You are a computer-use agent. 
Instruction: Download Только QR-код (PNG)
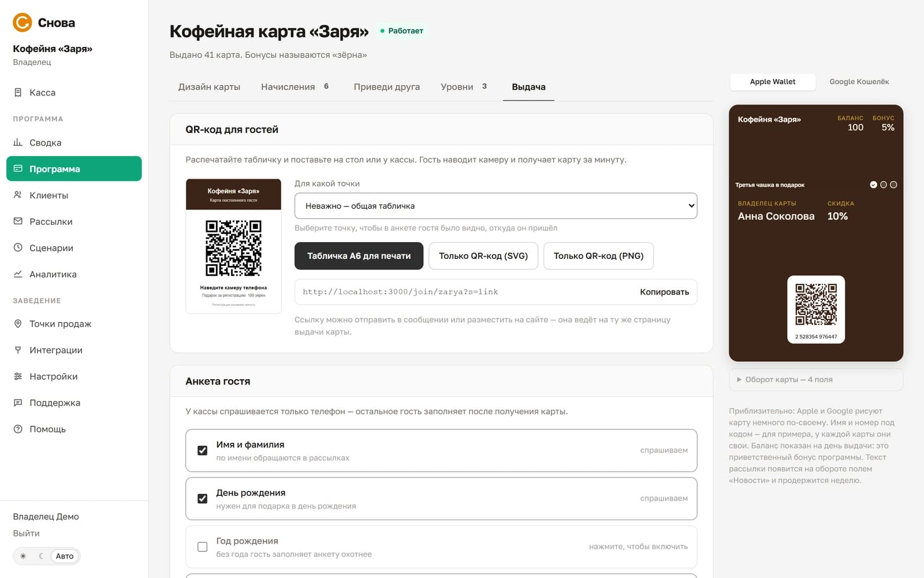tap(598, 255)
